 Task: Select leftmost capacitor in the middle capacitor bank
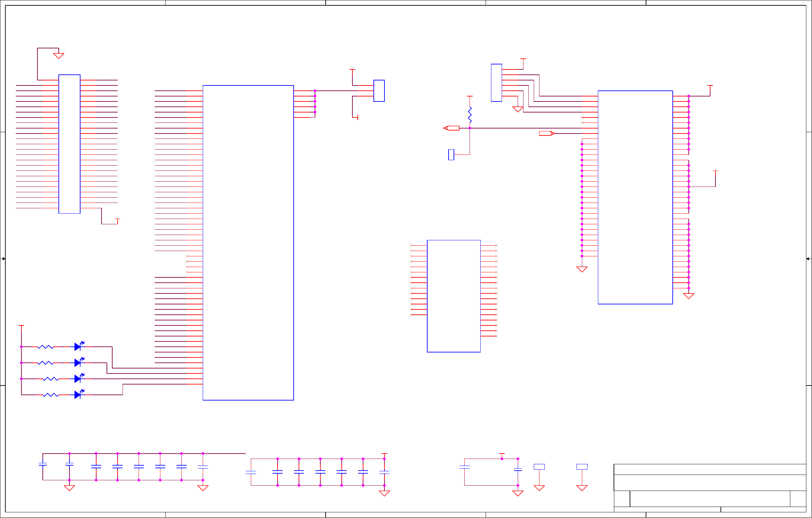pos(251,473)
